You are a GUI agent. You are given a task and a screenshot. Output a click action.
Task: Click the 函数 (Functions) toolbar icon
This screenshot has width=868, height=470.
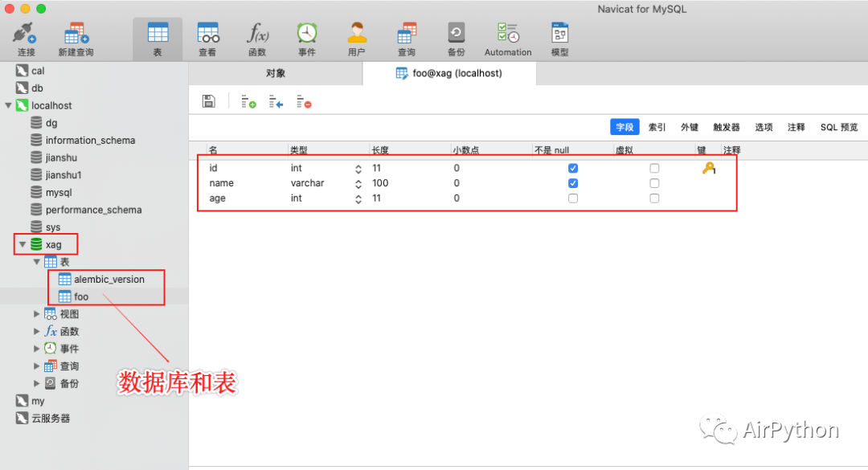pyautogui.click(x=257, y=35)
